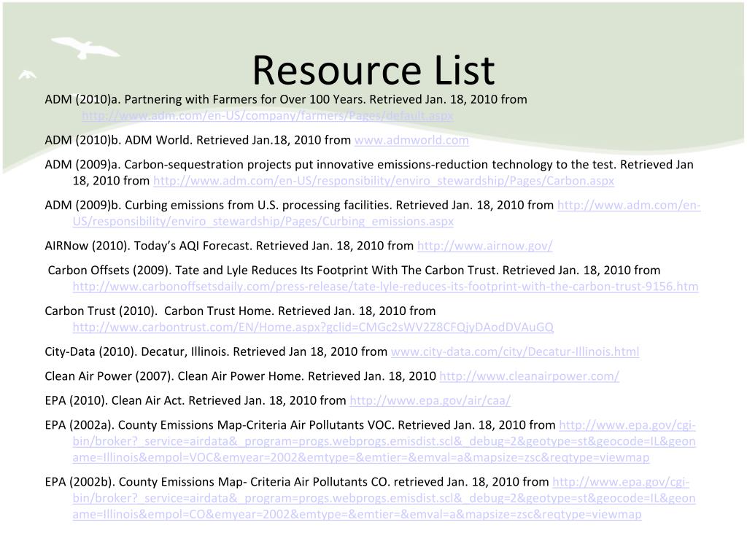Open the carbonoffsetsdaily.com press-release link
This screenshot has height=560, width=747.
coord(385,287)
